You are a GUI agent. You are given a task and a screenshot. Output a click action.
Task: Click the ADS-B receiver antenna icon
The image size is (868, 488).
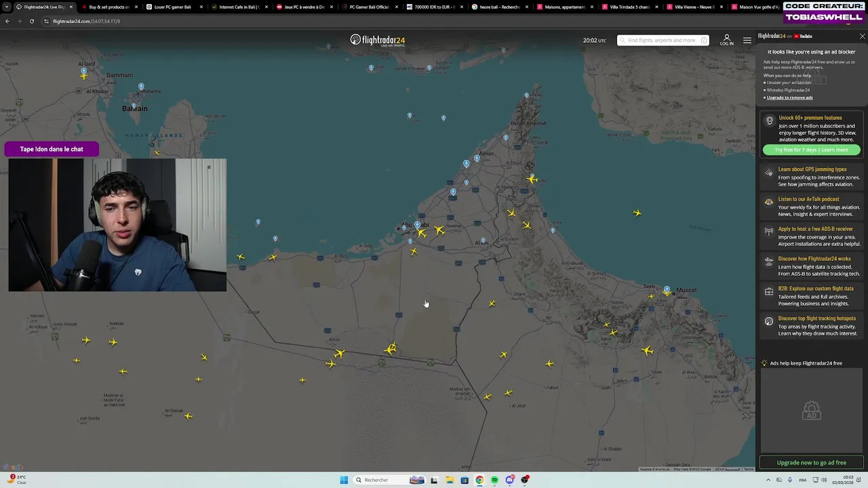(769, 232)
